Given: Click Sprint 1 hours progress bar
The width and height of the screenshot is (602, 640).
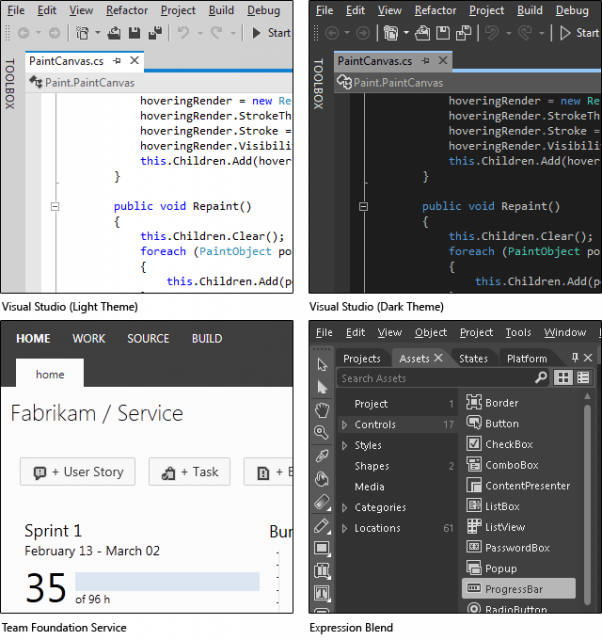Looking at the screenshot, I should pyautogui.click(x=167, y=581).
